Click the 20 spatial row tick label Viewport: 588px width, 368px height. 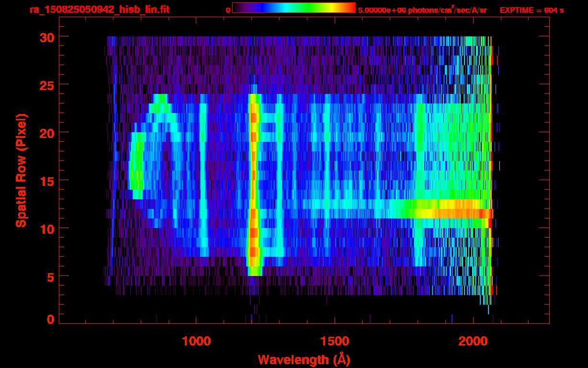[x=47, y=133]
